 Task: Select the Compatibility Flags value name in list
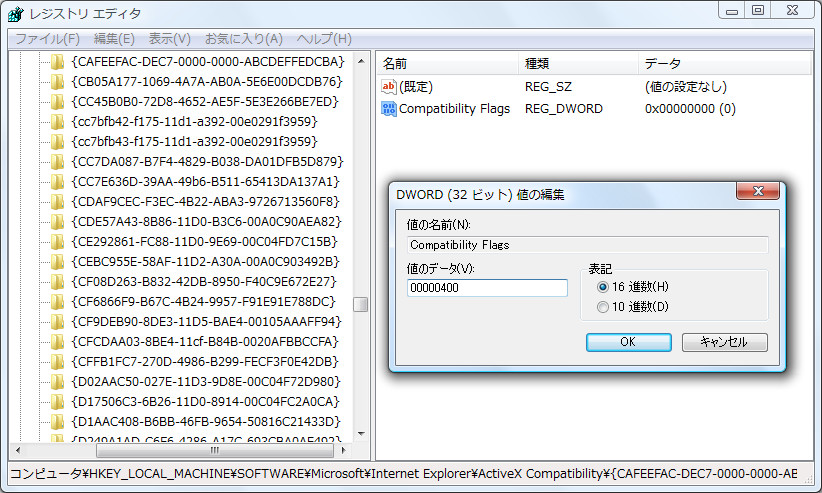(x=455, y=109)
